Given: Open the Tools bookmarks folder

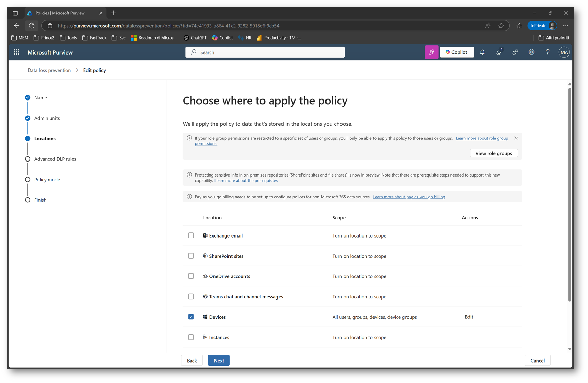Looking at the screenshot, I should [68, 38].
